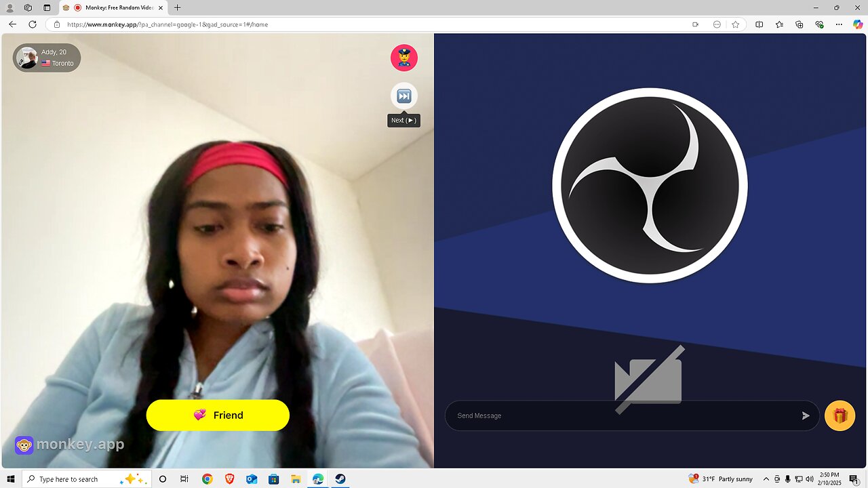Click the browser back arrow
This screenshot has width=868, height=488.
[x=12, y=24]
